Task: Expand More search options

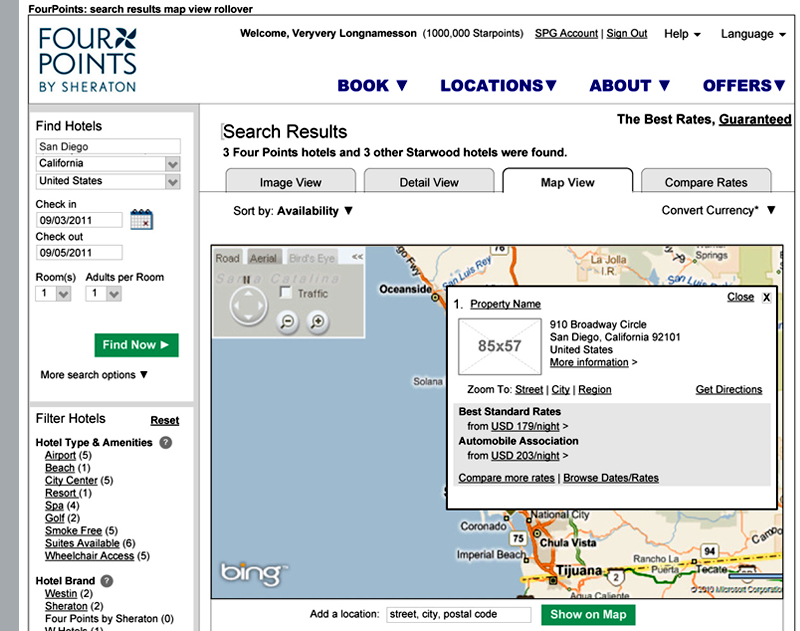Action: tap(94, 375)
